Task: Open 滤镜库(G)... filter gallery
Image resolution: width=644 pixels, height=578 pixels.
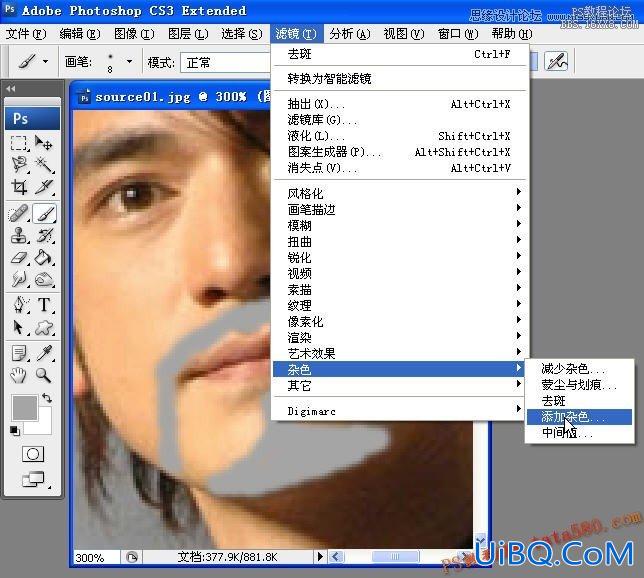Action: pos(400,120)
